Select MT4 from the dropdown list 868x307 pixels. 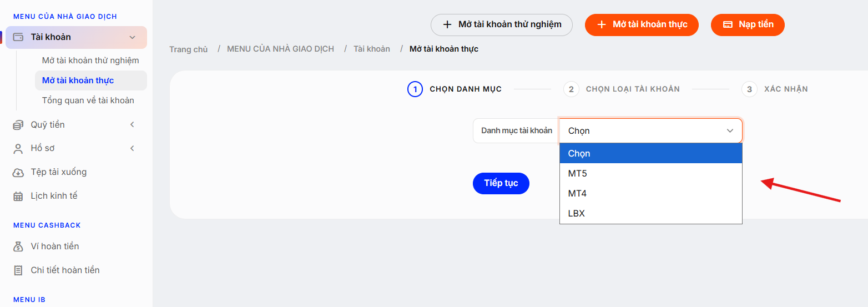click(x=651, y=194)
